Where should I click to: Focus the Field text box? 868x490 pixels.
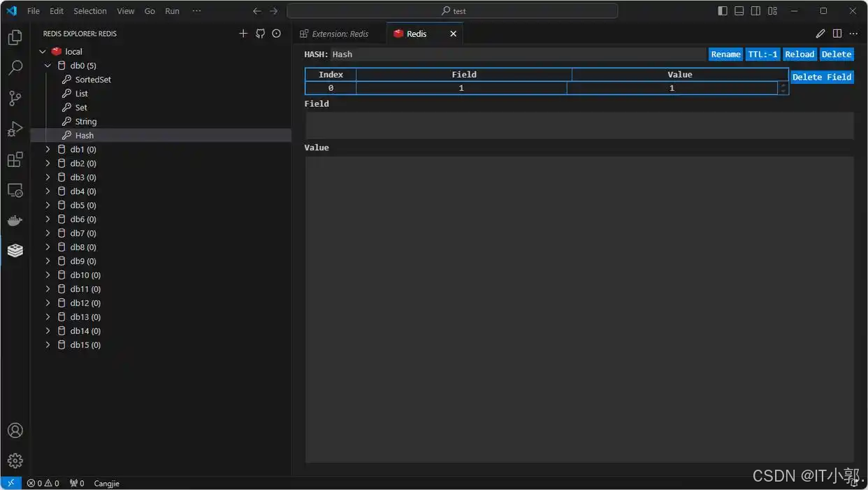(579, 125)
